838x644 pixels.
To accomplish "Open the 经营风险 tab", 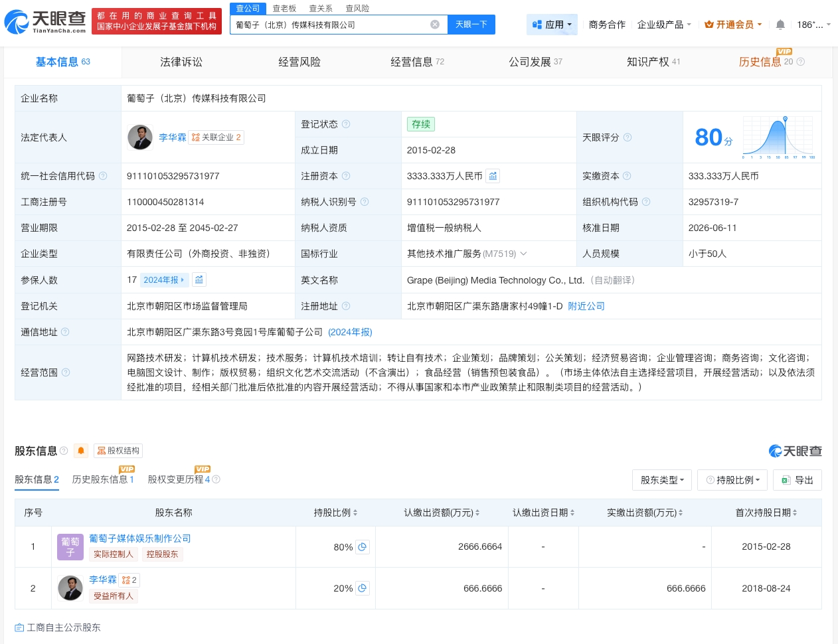I will click(x=299, y=62).
